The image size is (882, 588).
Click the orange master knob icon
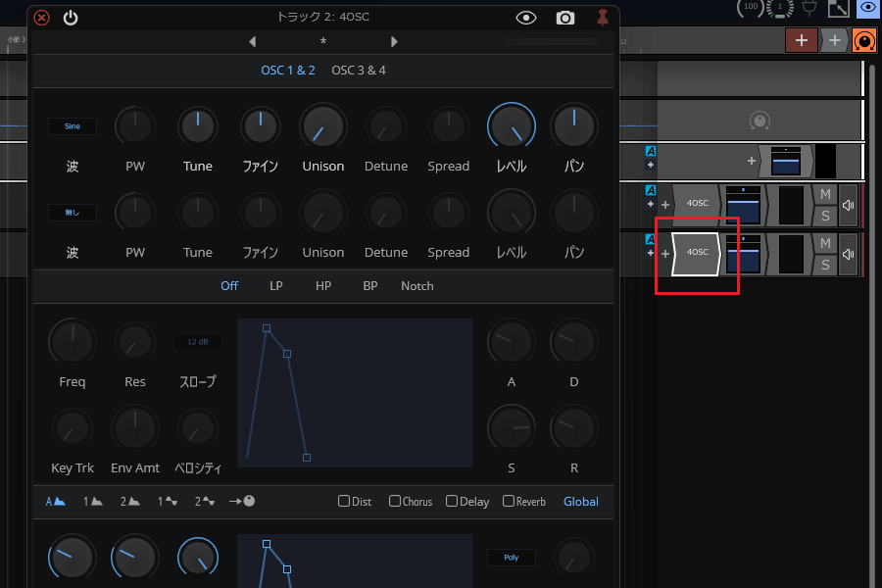863,40
